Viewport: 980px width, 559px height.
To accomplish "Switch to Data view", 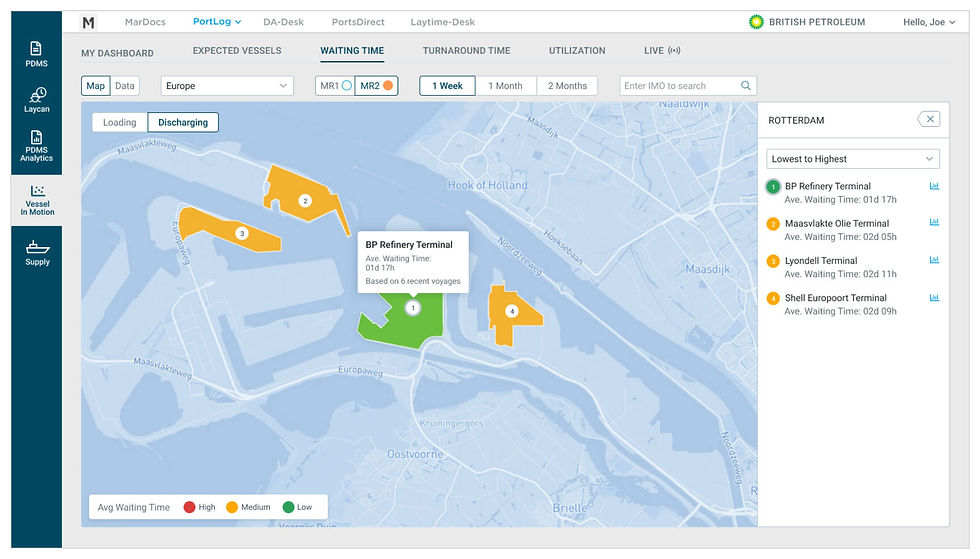I will pos(124,86).
